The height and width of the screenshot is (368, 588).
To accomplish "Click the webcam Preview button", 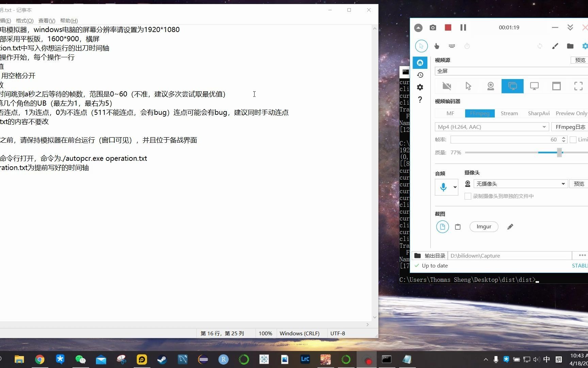I will (578, 184).
